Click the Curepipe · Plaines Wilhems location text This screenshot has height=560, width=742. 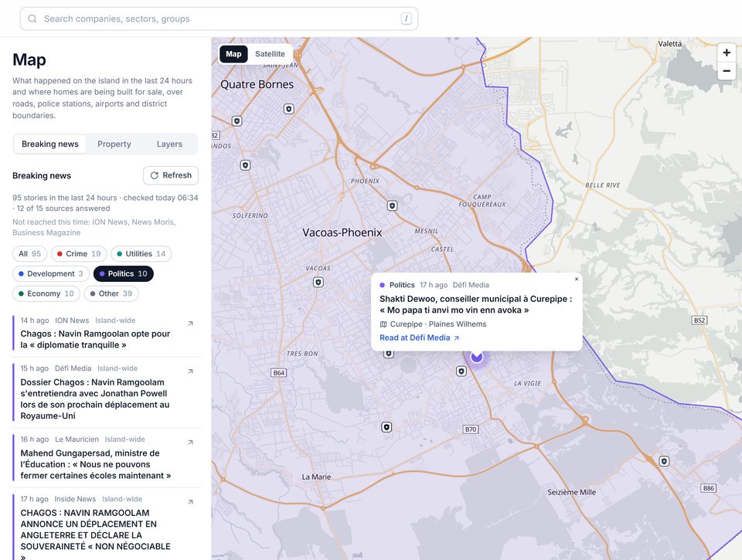point(438,324)
